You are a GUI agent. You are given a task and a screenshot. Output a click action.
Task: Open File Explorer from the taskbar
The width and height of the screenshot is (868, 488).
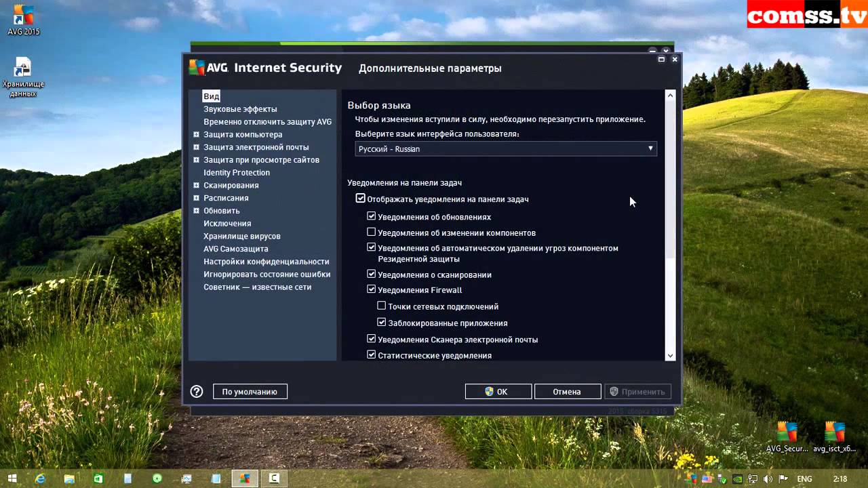pos(69,479)
